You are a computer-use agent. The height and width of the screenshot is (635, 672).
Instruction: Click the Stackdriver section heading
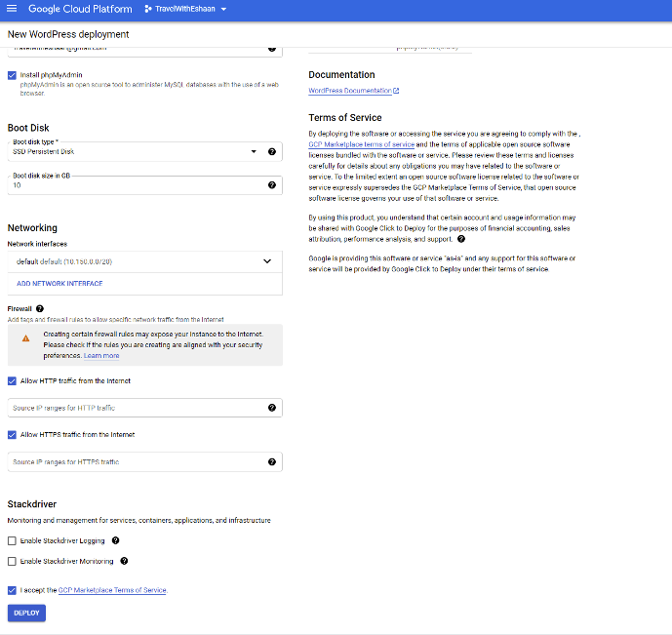tap(32, 504)
